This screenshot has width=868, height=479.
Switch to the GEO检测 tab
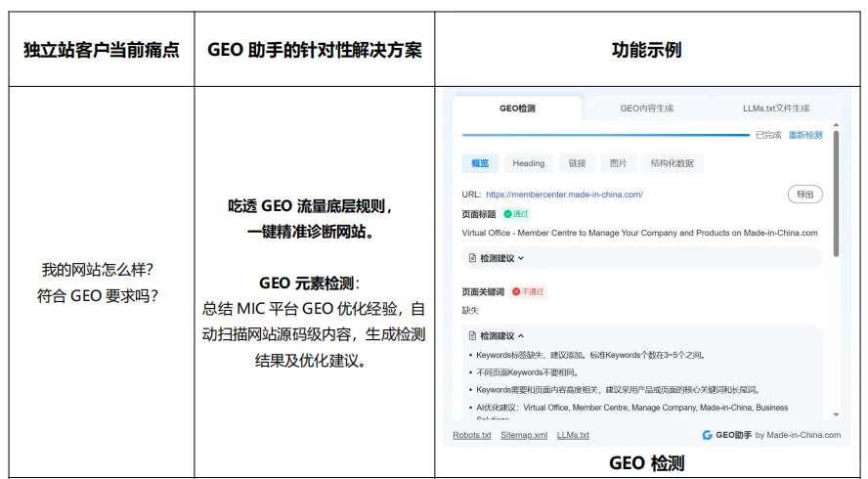[517, 109]
